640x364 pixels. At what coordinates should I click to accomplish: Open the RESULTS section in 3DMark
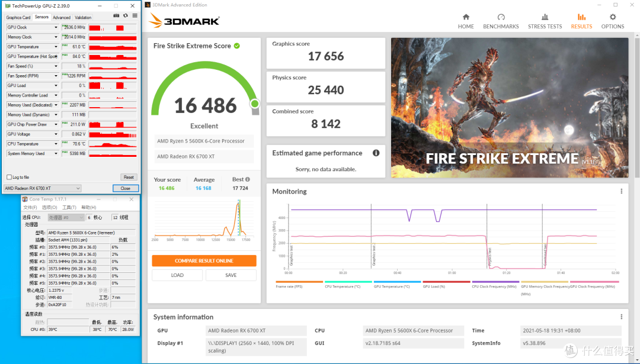click(x=581, y=21)
